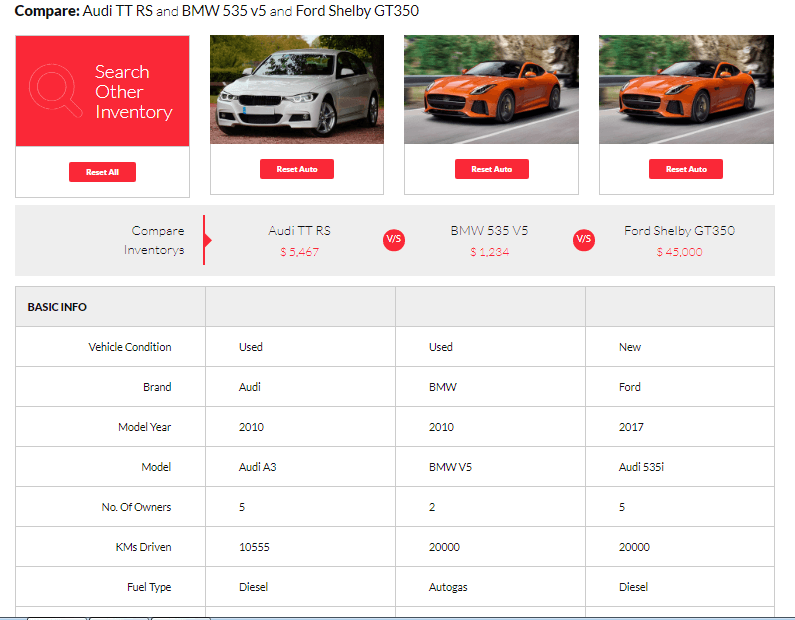This screenshot has width=795, height=620.
Task: Select the $ 45,000 price
Action: pos(679,252)
